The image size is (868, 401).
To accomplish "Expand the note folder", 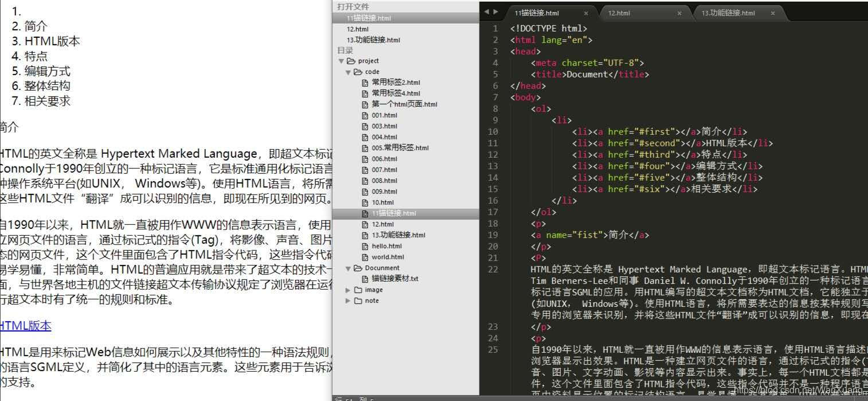I will click(346, 301).
